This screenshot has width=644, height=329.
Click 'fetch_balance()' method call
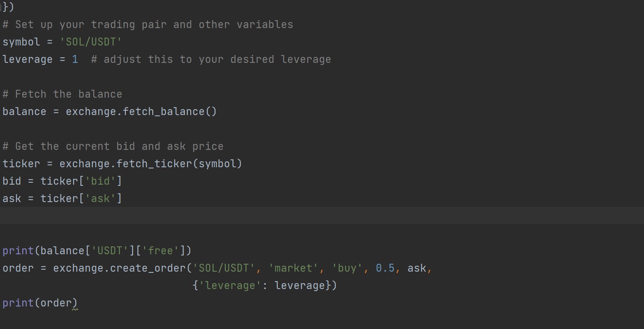(x=170, y=112)
